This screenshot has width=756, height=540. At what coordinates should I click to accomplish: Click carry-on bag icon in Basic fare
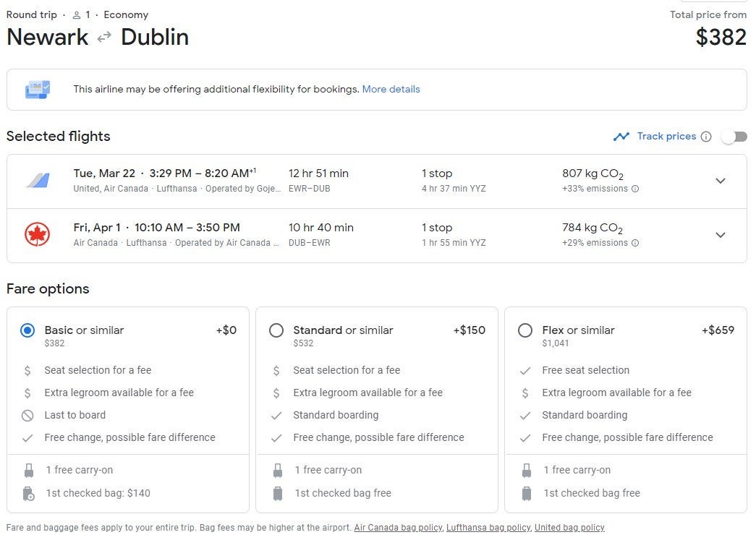coord(29,471)
